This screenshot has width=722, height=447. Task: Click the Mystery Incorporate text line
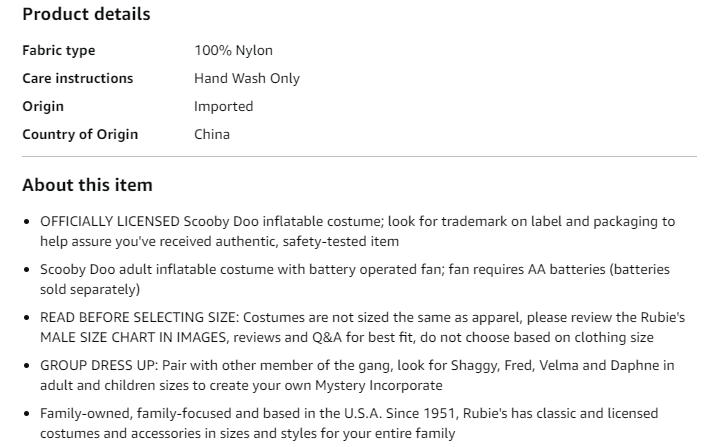click(241, 385)
